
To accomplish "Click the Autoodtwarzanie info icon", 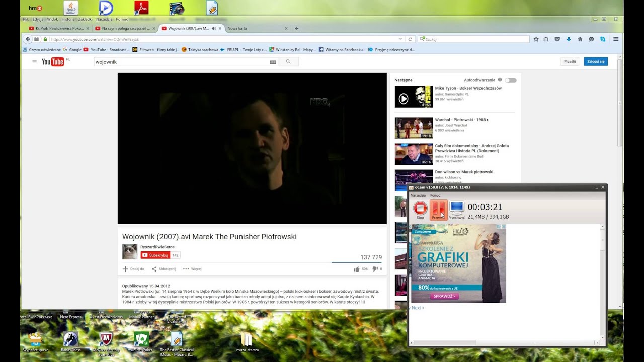I will [500, 80].
